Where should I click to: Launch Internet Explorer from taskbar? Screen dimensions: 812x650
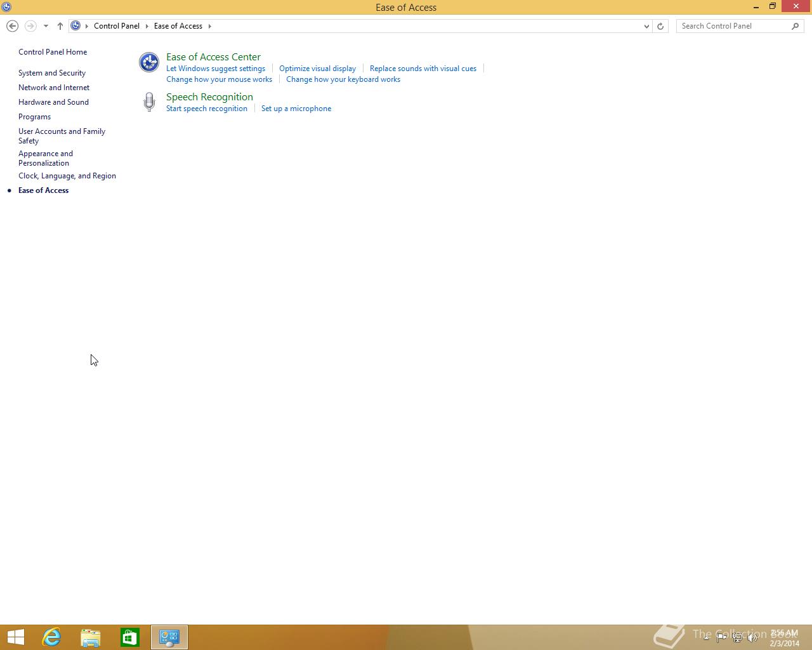tap(51, 637)
